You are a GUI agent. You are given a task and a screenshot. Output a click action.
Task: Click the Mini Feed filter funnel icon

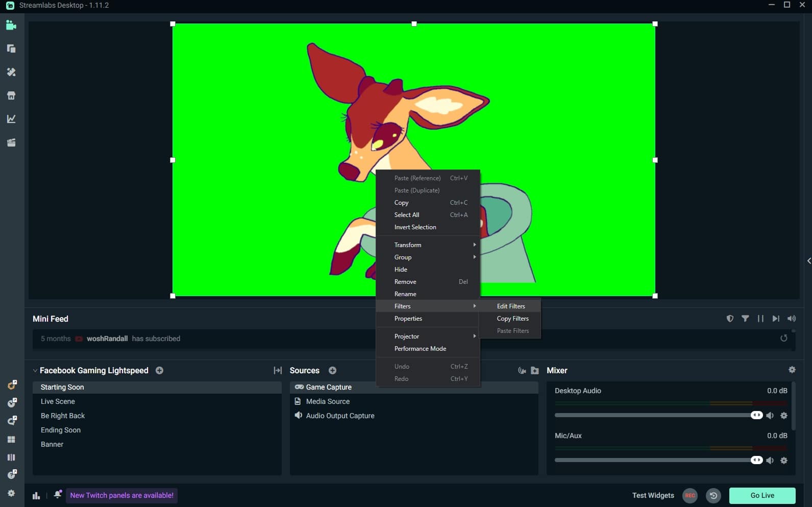745,319
